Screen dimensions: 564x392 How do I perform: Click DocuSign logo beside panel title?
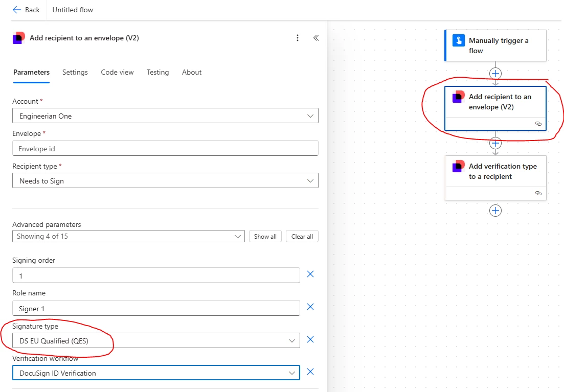click(19, 38)
